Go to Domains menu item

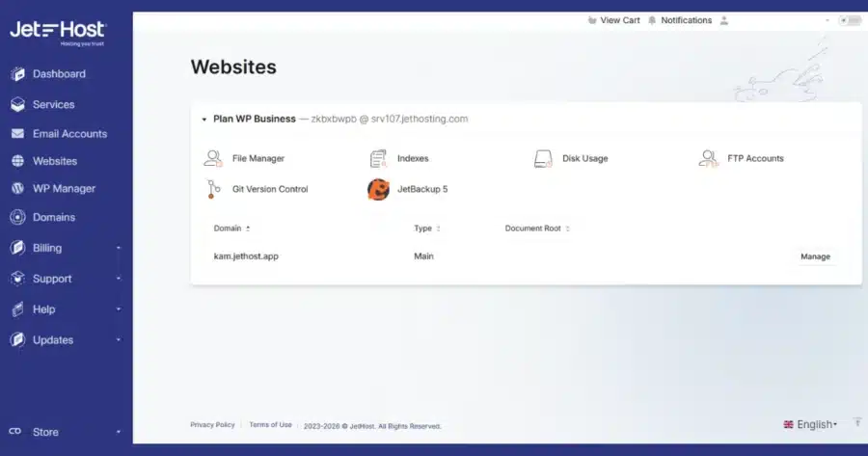54,217
